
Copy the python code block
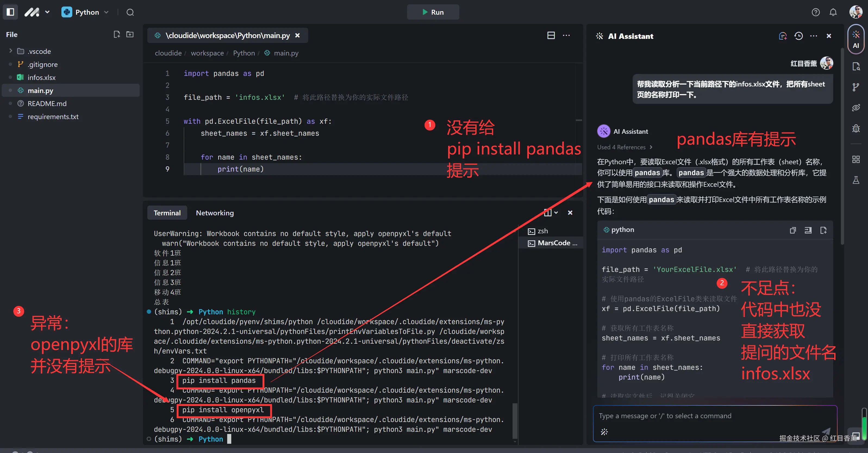tap(793, 230)
